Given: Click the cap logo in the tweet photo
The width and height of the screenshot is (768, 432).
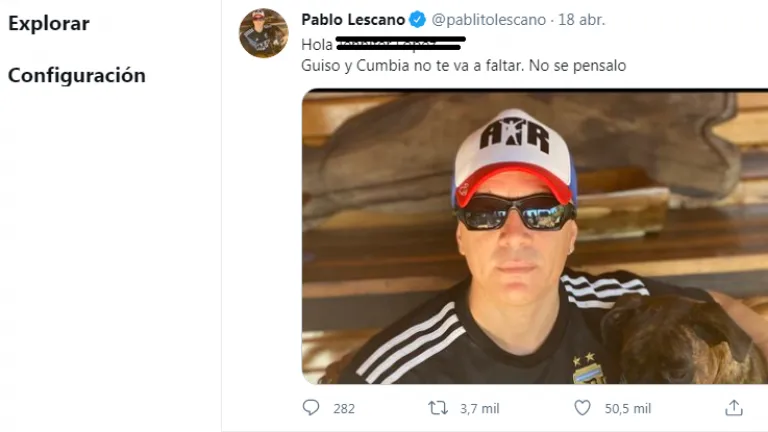Looking at the screenshot, I should point(514,132).
